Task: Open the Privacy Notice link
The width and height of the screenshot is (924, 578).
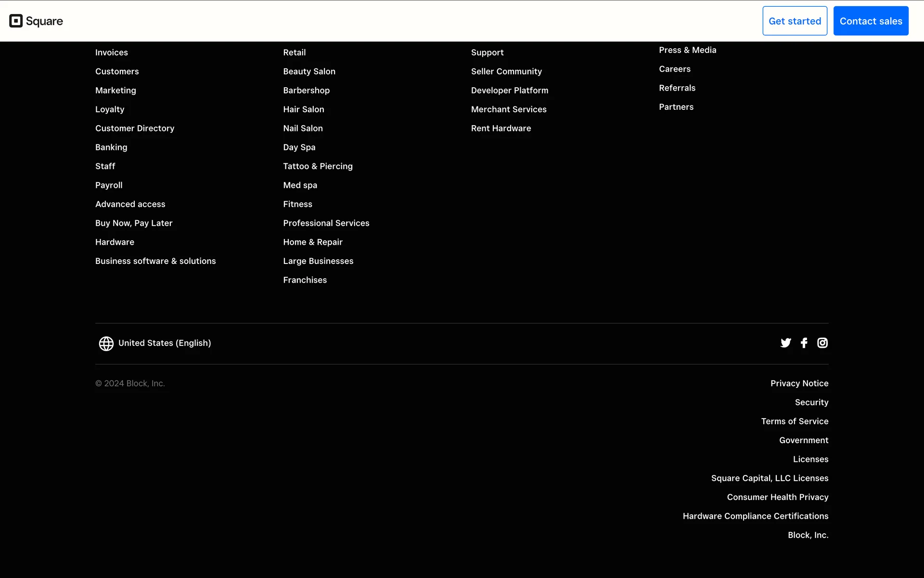Action: pyautogui.click(x=799, y=383)
